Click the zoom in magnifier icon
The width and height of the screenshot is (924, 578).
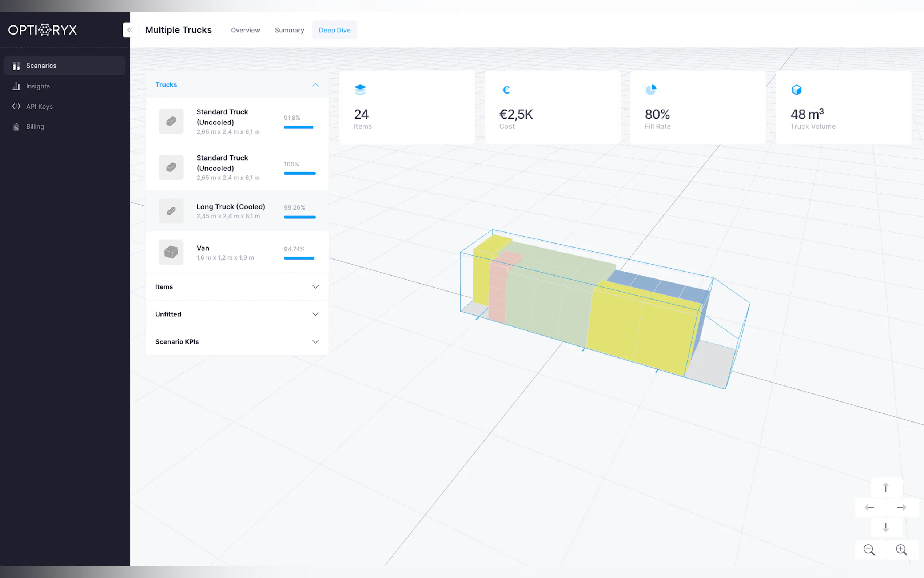[x=901, y=550]
